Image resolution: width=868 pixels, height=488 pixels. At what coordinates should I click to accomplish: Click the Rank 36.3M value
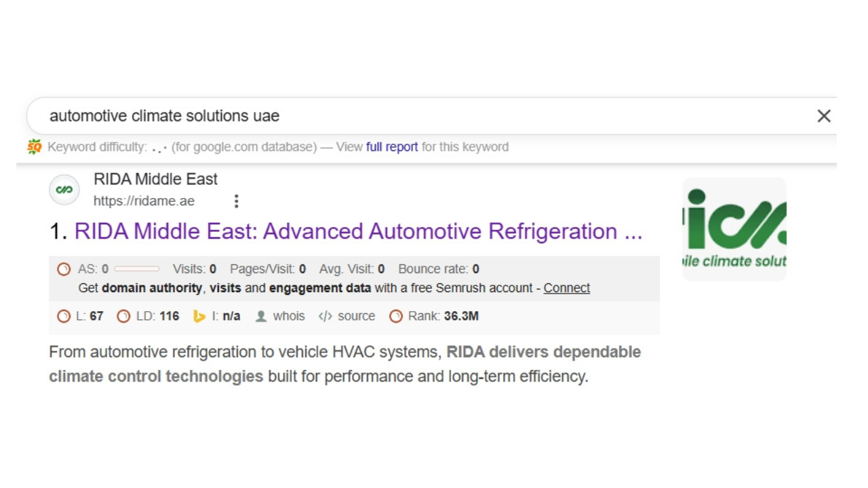[461, 317]
